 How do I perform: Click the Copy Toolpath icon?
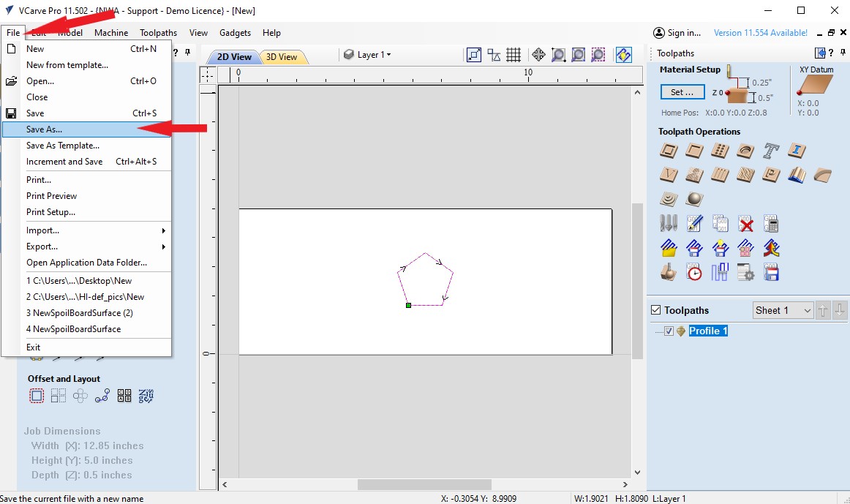(720, 222)
